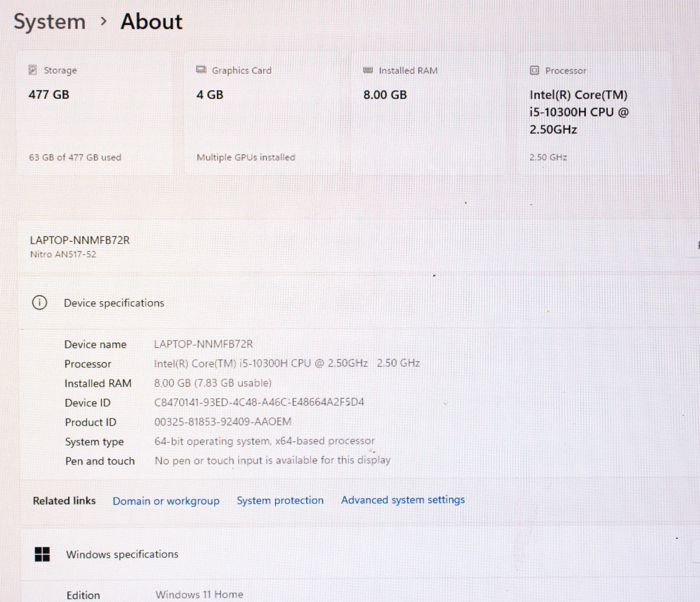Click the Storage drive icon
This screenshot has width=700, height=602.
[x=32, y=70]
